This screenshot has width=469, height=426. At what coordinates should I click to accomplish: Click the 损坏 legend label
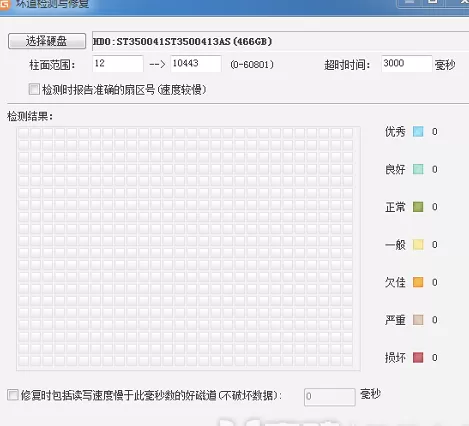(x=395, y=358)
